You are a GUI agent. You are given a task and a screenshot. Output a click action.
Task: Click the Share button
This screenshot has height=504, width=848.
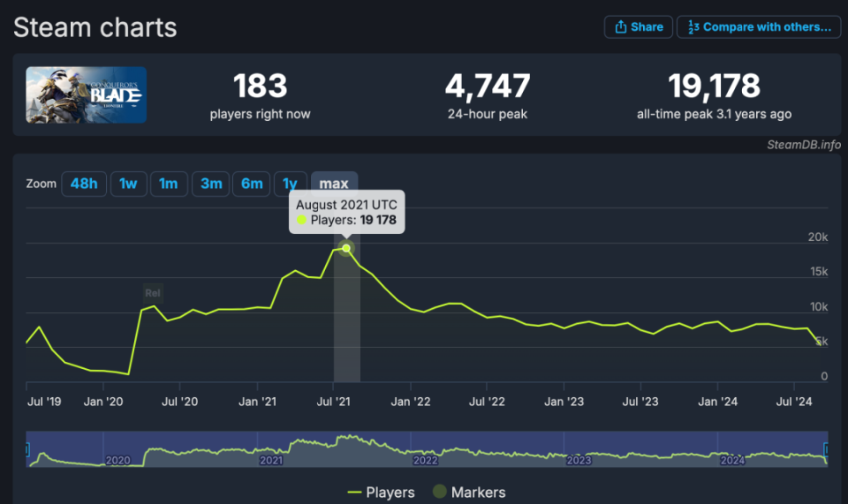(x=638, y=27)
